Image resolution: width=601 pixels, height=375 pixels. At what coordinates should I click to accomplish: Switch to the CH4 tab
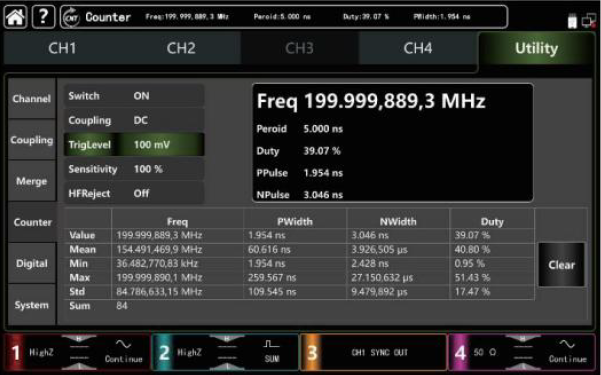[418, 48]
